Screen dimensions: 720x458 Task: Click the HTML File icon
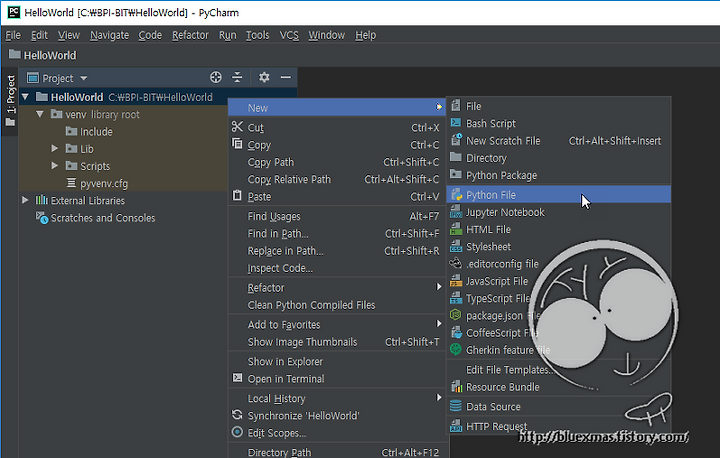pyautogui.click(x=456, y=229)
